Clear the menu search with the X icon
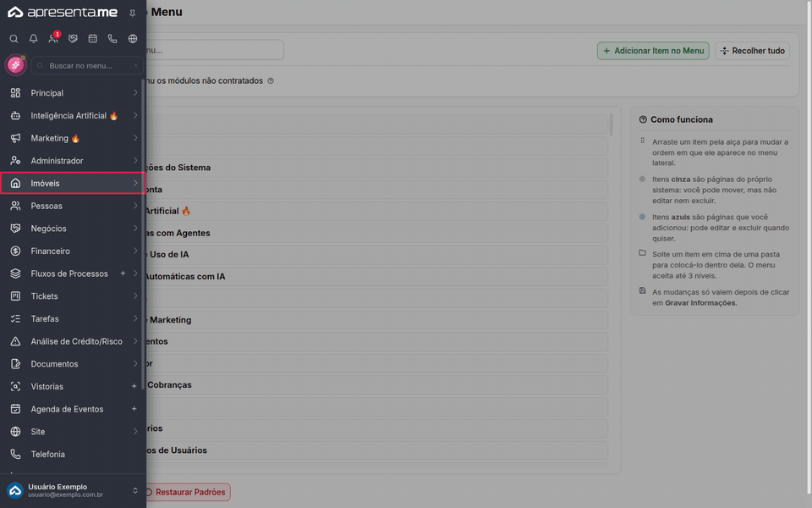 135,66
